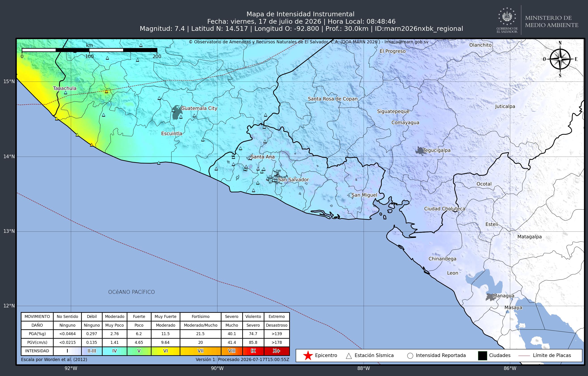Click intensity VIII color swatch

click(232, 351)
